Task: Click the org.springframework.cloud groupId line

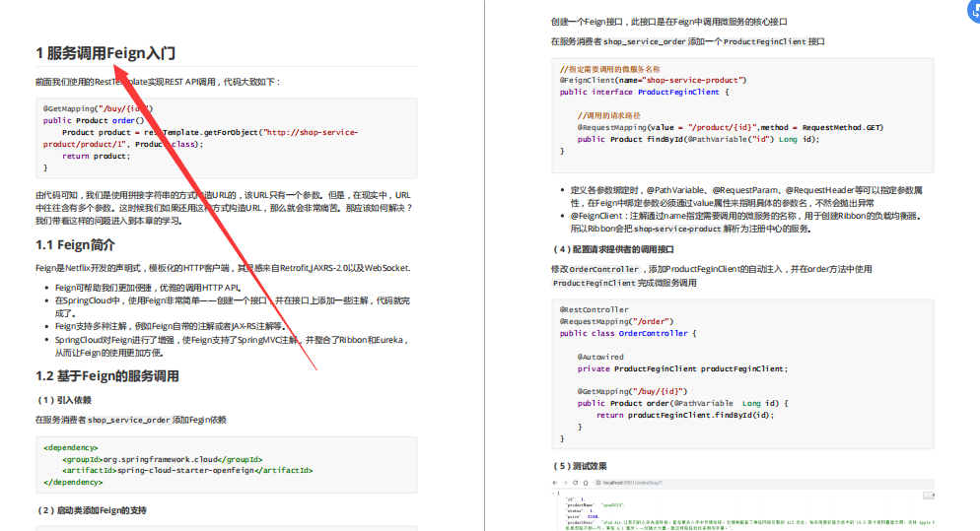Action: pos(163,459)
